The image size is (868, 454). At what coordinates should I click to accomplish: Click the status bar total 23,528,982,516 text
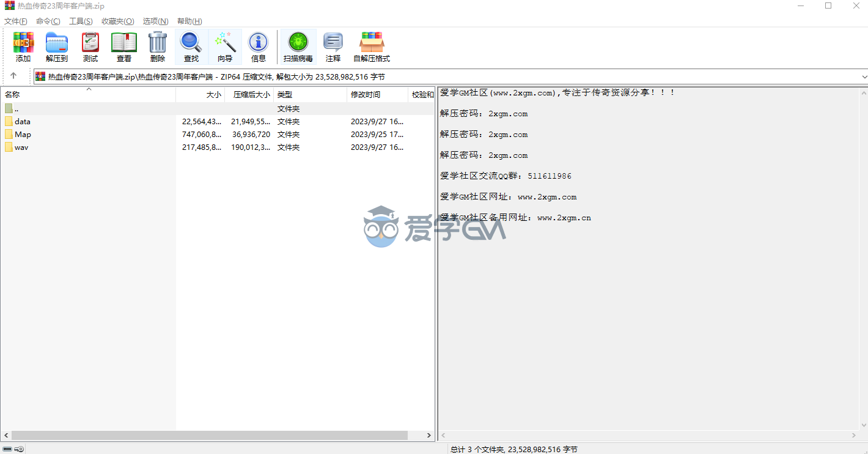click(x=514, y=449)
